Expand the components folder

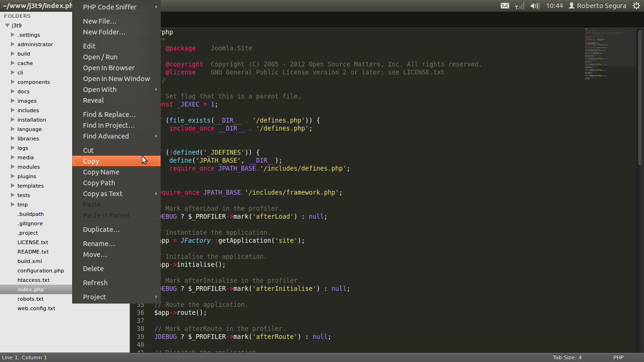pos(33,82)
